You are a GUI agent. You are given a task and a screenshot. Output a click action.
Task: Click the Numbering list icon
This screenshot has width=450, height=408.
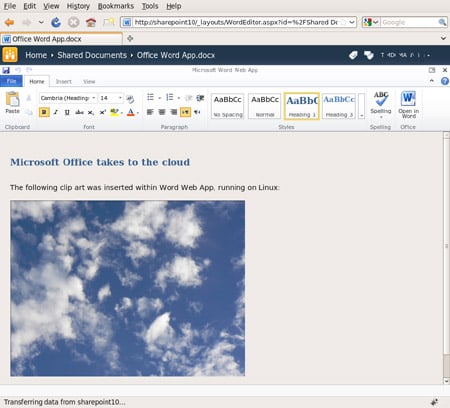(170, 97)
